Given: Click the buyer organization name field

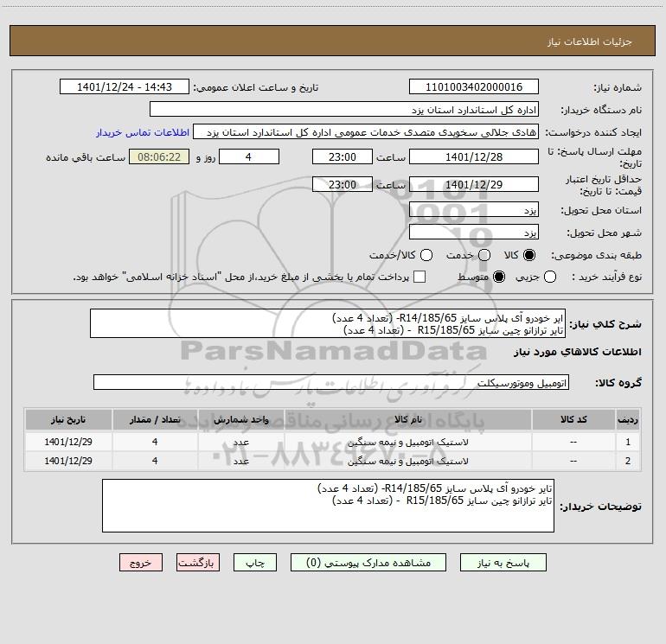Looking at the screenshot, I should click(x=344, y=110).
